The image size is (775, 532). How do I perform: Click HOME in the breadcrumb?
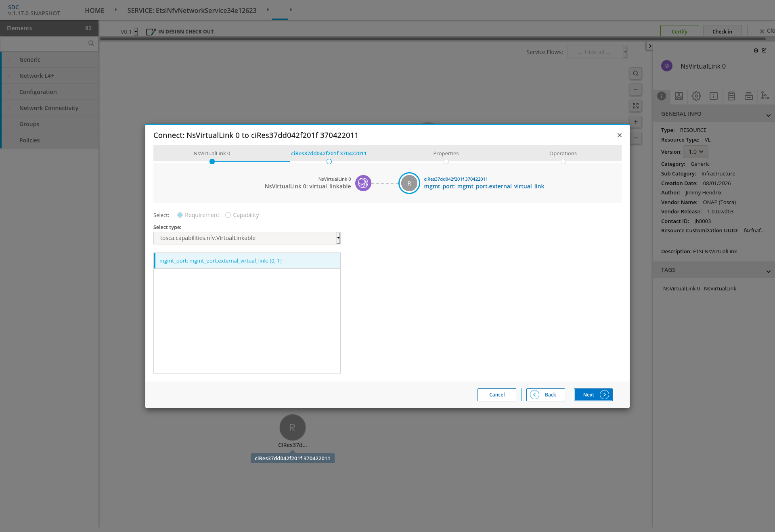coord(94,10)
